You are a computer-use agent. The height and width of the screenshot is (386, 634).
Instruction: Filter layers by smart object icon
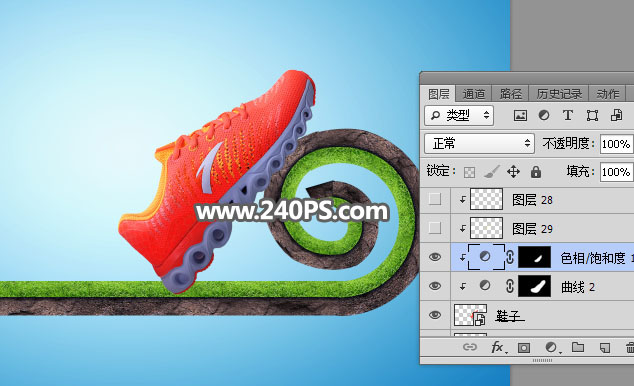tap(617, 116)
